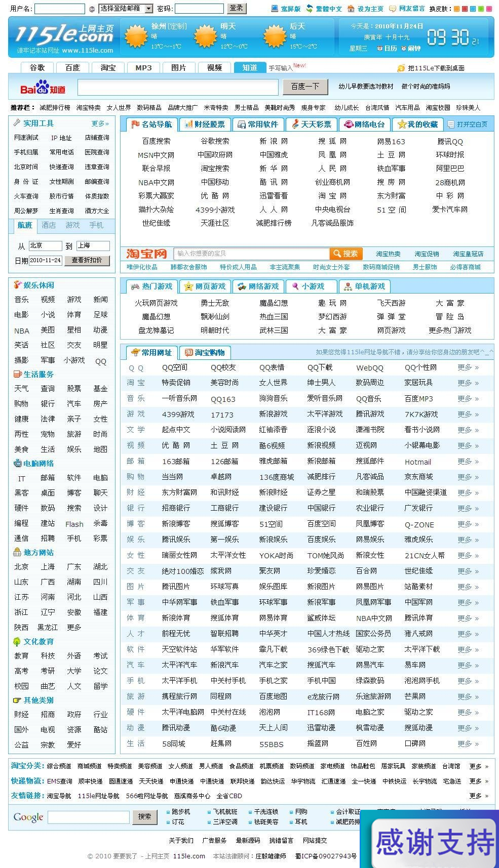Click the 后天 sunny weather icon
This screenshot has height=868, width=499.
[275, 36]
